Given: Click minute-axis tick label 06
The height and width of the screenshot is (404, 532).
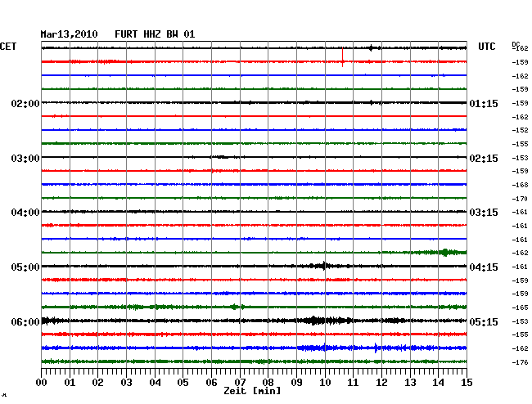Looking at the screenshot, I should click(x=211, y=382).
